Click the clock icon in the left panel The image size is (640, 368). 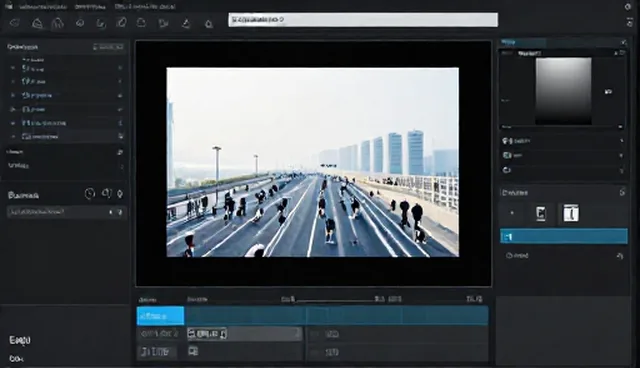point(90,193)
